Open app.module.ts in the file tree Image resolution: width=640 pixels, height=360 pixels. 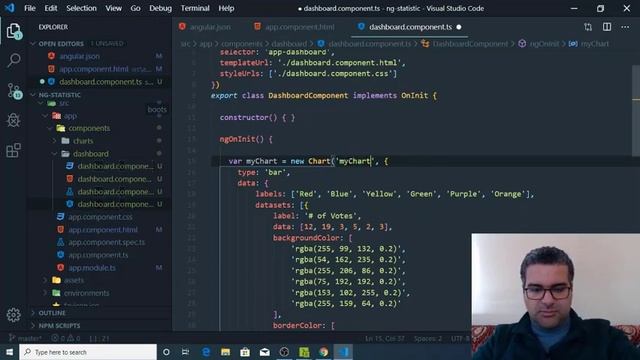pyautogui.click(x=92, y=268)
